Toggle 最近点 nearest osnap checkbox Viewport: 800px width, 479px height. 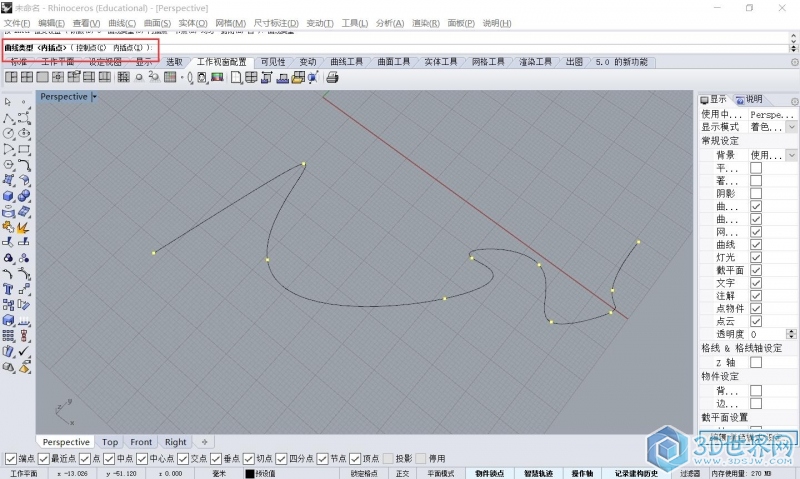point(43,459)
